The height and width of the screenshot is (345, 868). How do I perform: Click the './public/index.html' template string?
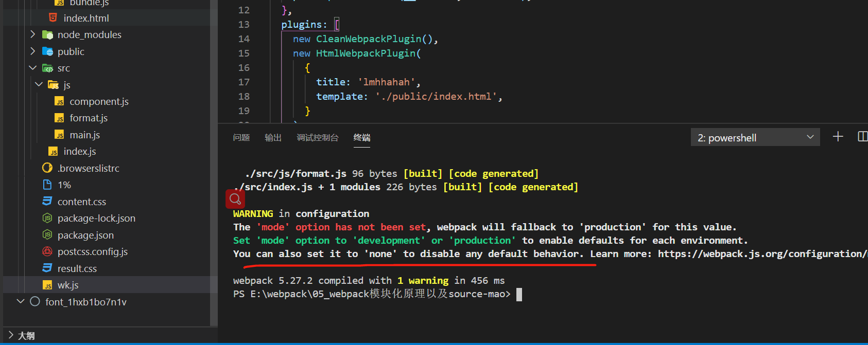(x=436, y=97)
